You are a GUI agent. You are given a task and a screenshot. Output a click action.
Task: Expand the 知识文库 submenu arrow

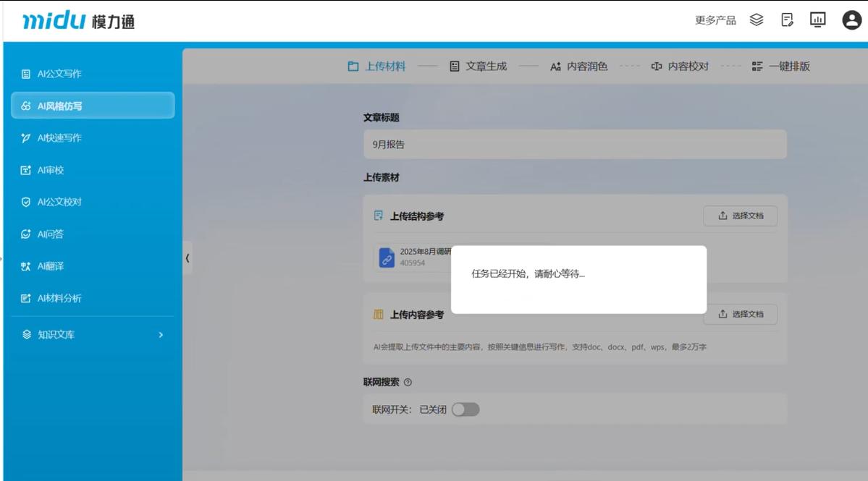pyautogui.click(x=161, y=335)
